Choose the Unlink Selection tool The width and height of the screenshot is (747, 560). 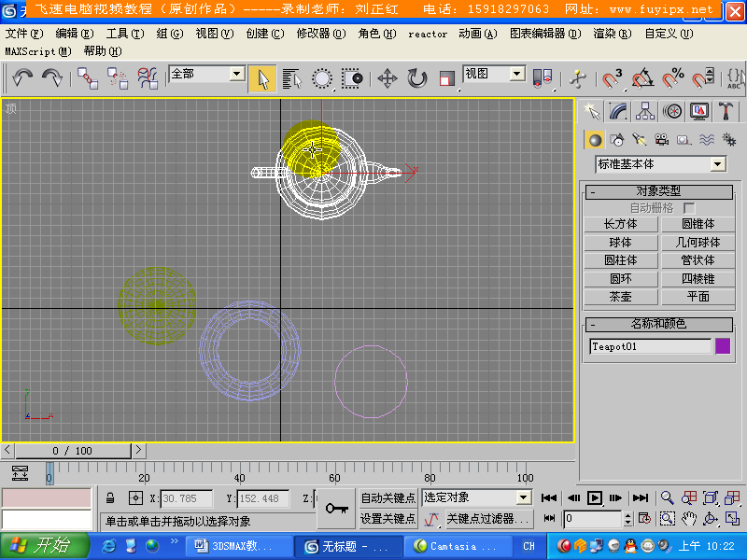pyautogui.click(x=118, y=77)
